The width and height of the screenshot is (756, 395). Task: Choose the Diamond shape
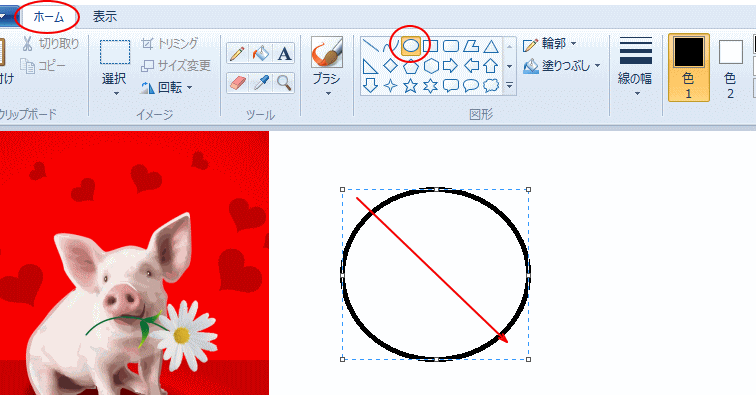pos(391,66)
